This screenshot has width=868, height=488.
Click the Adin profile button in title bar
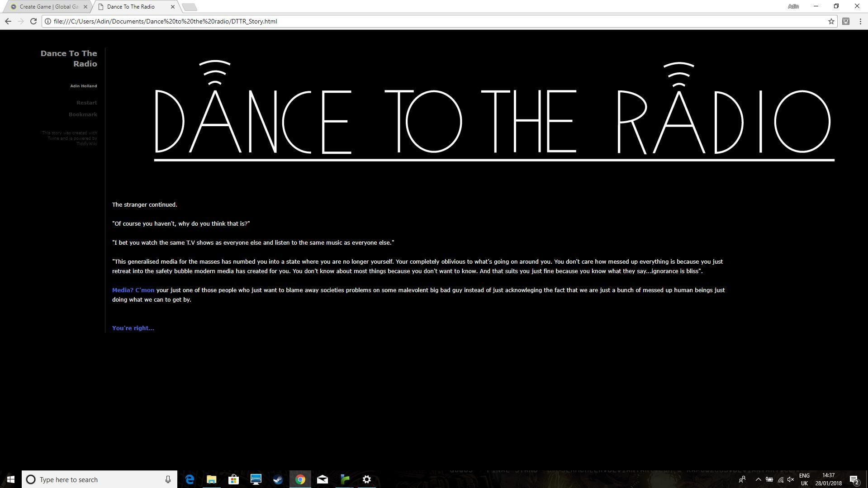[793, 6]
